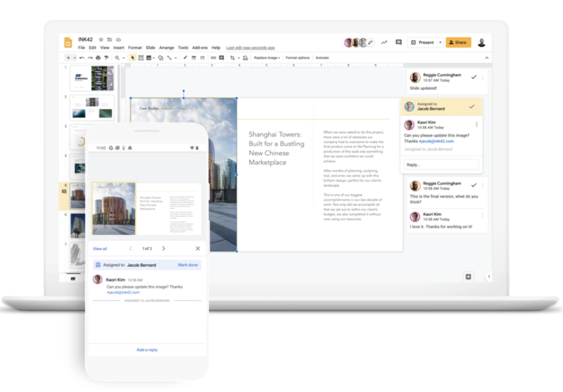Click the Insert link icon

[213, 58]
